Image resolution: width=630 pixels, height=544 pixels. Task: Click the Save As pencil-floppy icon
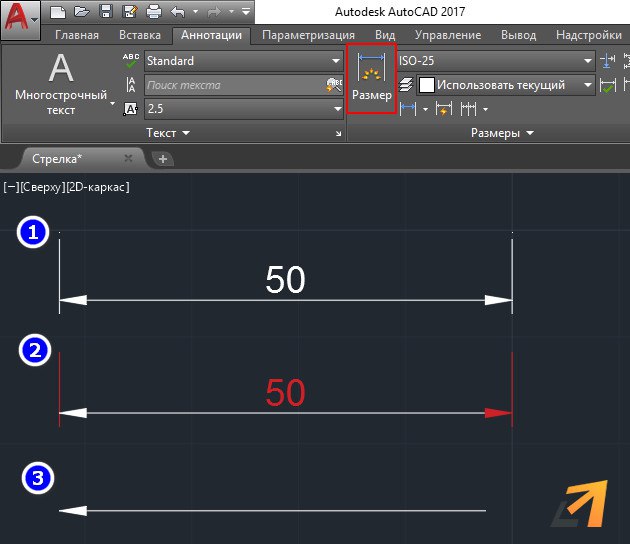click(x=130, y=12)
